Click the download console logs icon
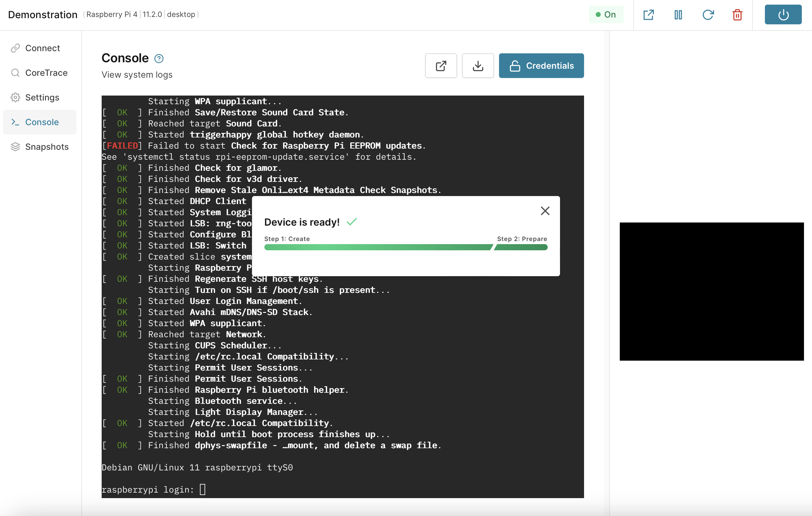Screen dimensions: 812x516 [478, 66]
